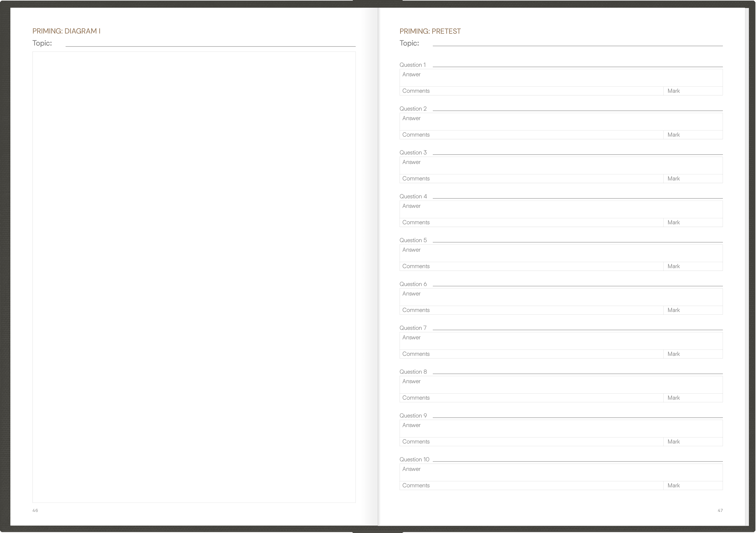Click the PRIMING: PRETEST heading

tap(430, 31)
